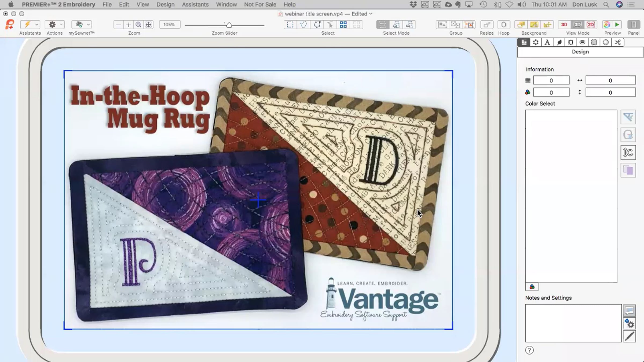Image resolution: width=644 pixels, height=362 pixels.
Task: Click the Zoom Slider handle
Action: pos(229,25)
